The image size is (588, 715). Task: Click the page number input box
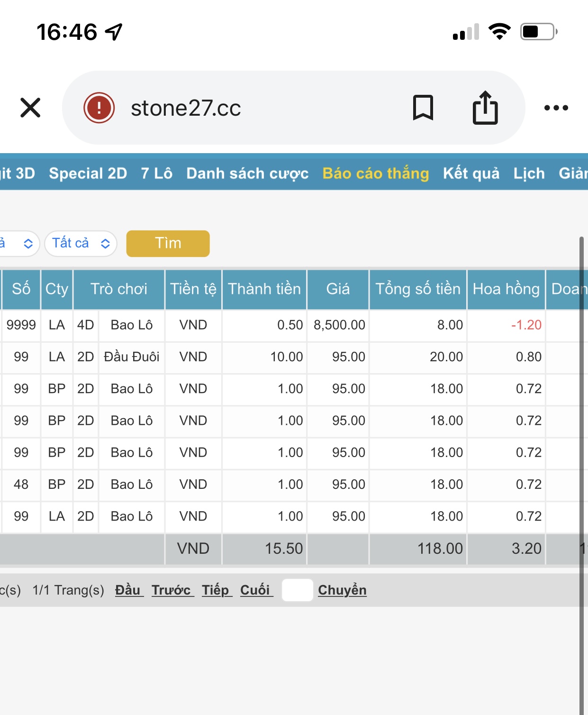[x=298, y=590]
